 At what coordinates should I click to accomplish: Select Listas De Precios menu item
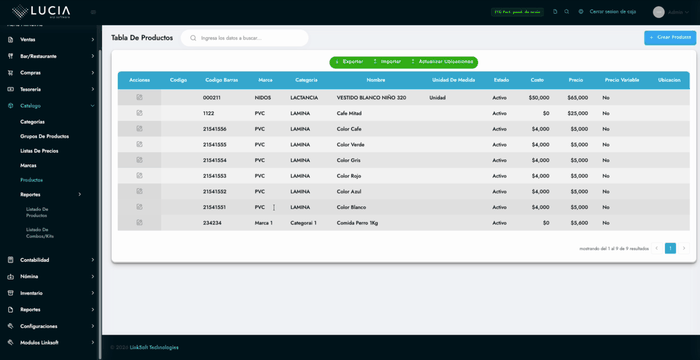[39, 151]
